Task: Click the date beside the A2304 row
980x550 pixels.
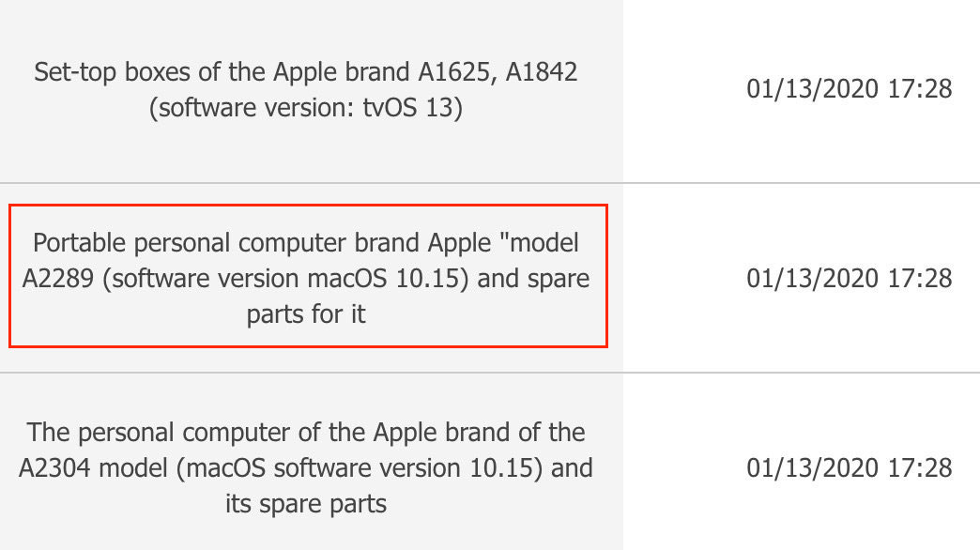Action: 850,467
